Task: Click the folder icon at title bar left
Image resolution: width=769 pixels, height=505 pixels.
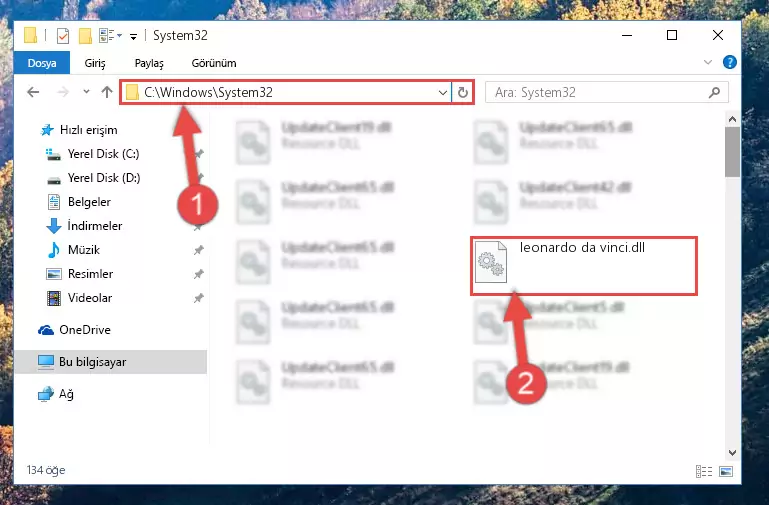Action: 30,35
